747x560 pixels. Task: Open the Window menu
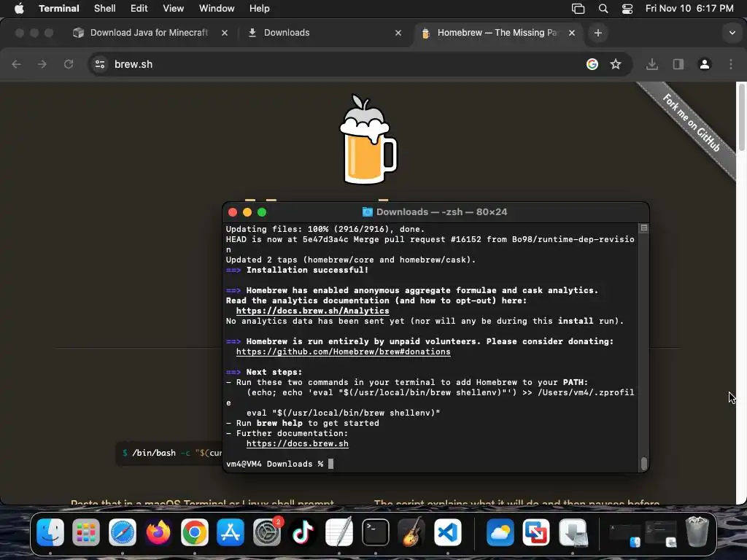(x=217, y=9)
